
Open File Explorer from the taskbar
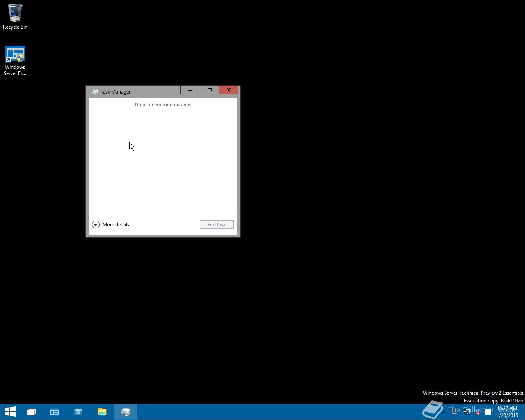[102, 412]
